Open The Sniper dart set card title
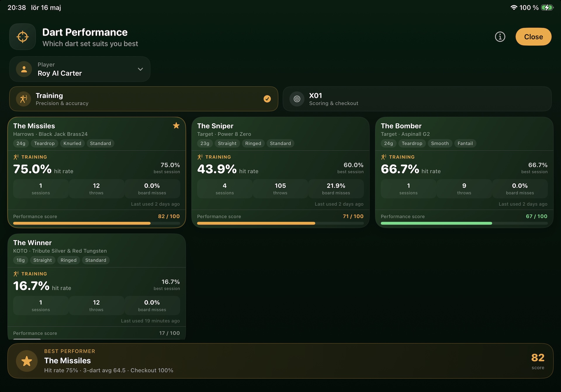Screen dimensions: 561x392 [x=215, y=126]
